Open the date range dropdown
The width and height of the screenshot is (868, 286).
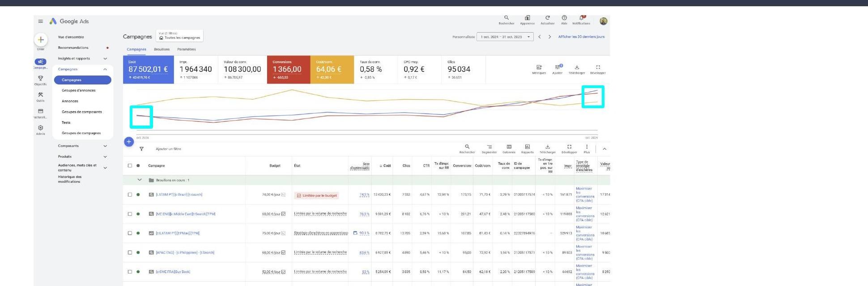tap(505, 37)
